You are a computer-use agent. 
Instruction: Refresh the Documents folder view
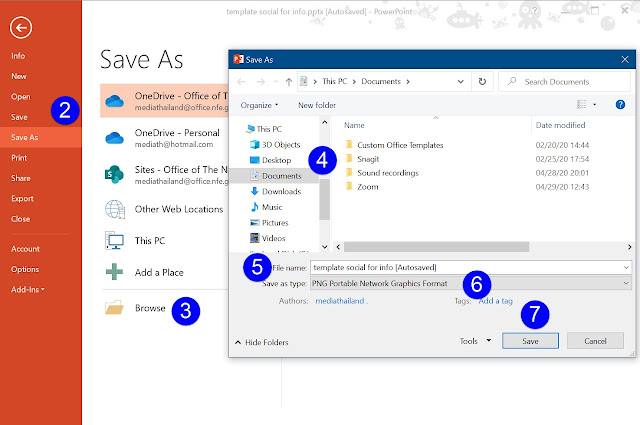click(482, 82)
